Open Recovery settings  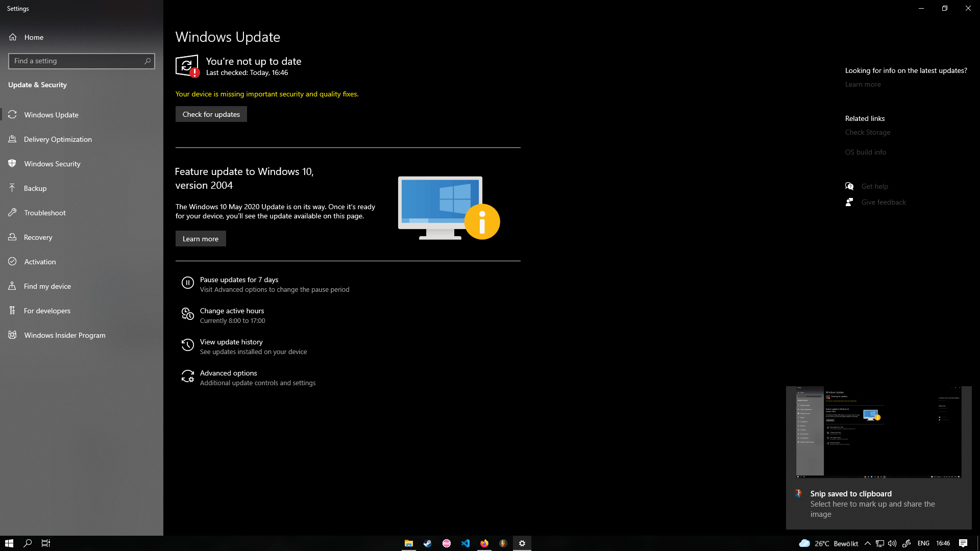(38, 237)
